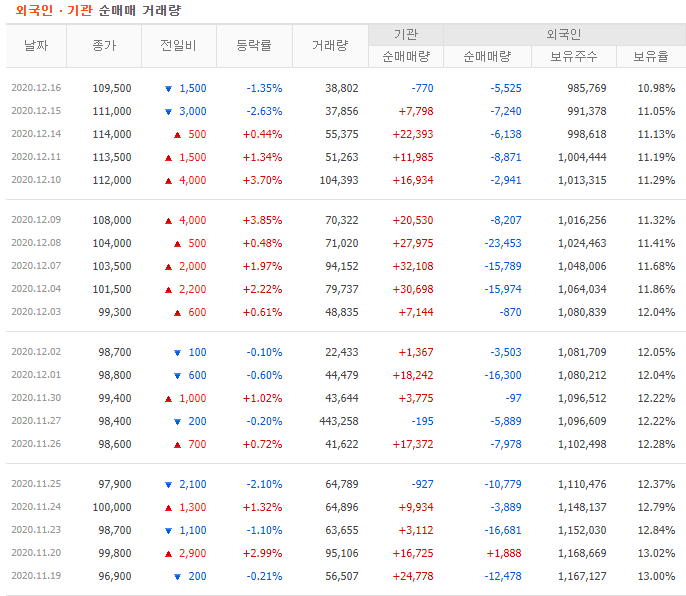The image size is (686, 596).
Task: Click the 보유주수 column header
Action: pyautogui.click(x=574, y=56)
